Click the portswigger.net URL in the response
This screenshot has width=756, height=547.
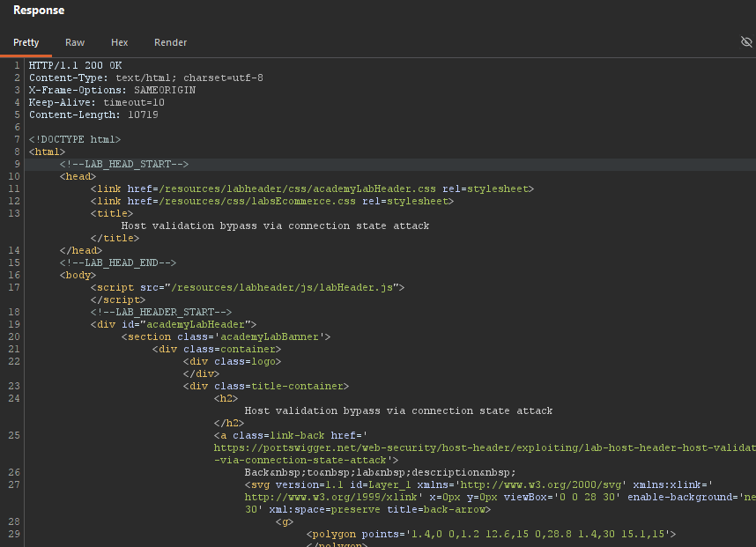(485, 447)
